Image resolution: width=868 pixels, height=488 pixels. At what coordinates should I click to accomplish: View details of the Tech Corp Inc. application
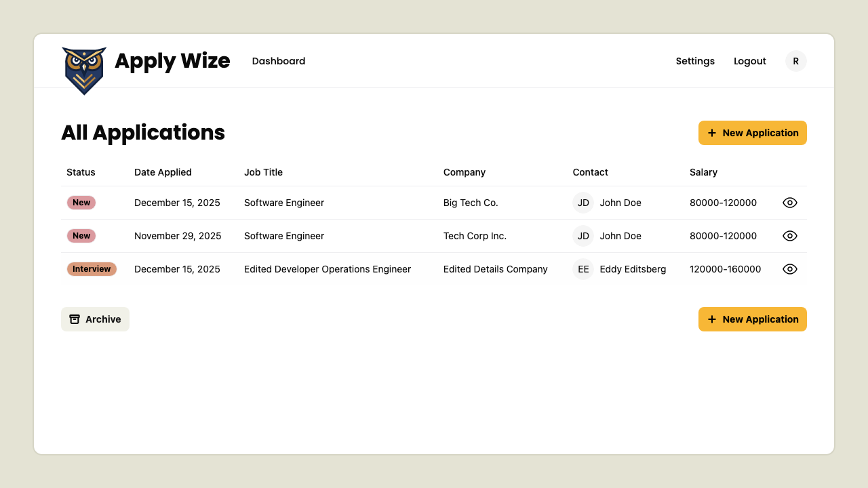pyautogui.click(x=789, y=236)
